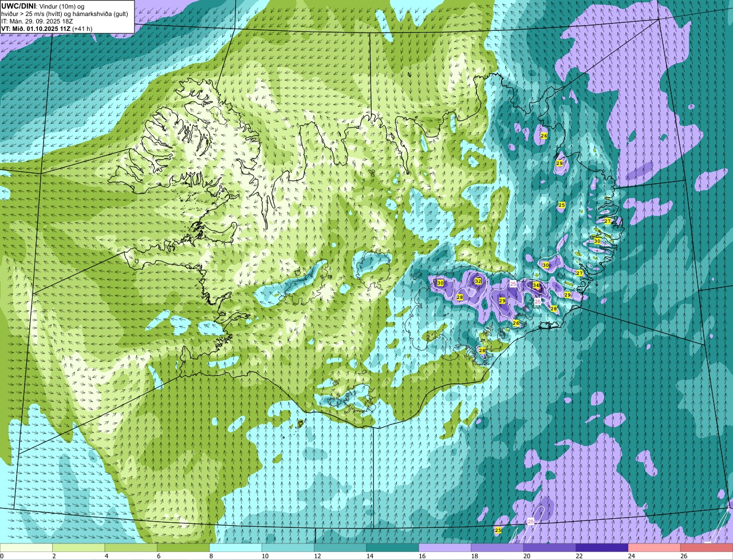This screenshot has height=560, width=733.
Task: Click the yellow 34 gust marker
Action: tap(536, 285)
